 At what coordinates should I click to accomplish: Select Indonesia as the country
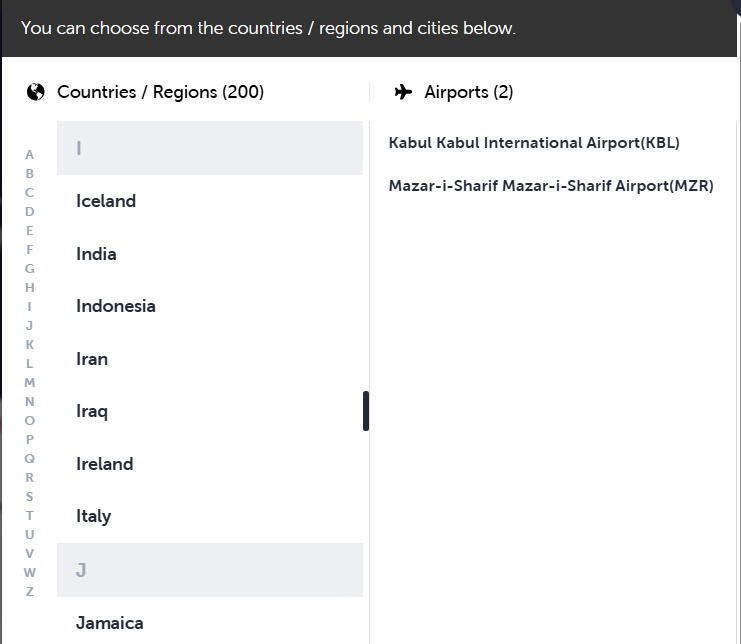point(210,306)
